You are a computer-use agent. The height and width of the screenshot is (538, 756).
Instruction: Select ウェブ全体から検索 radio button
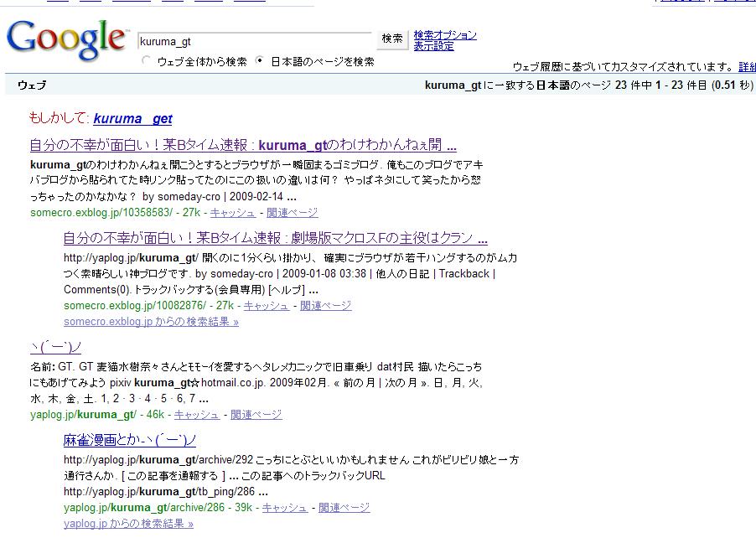(146, 60)
